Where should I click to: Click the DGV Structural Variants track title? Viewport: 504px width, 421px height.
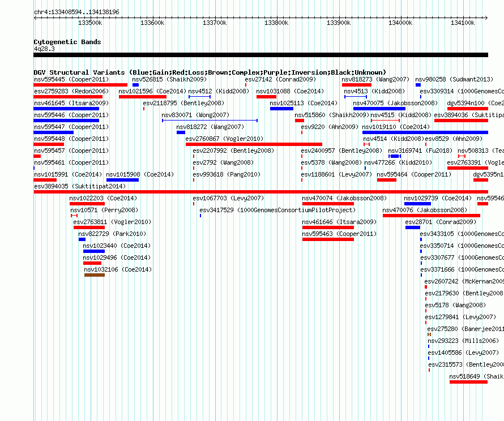[x=210, y=72]
